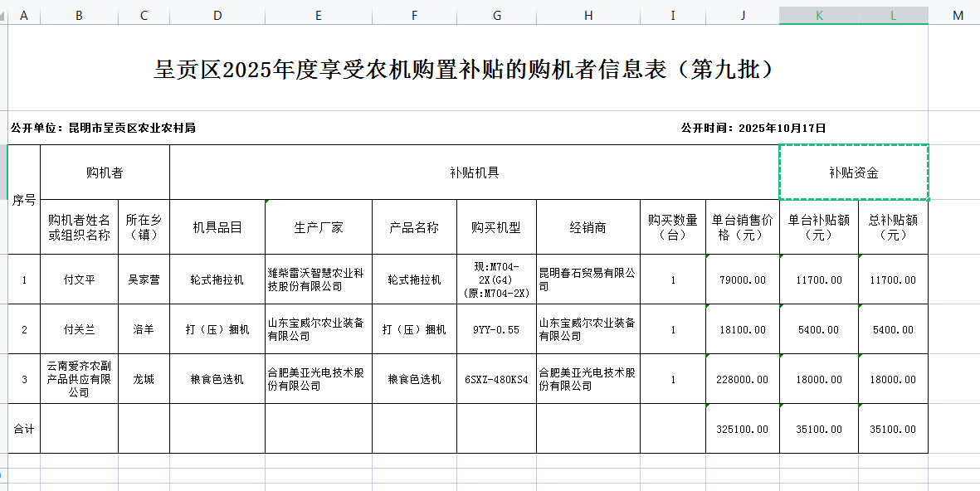The height and width of the screenshot is (491, 980).
Task: Select the model cell 6SXZ-480KS4
Action: (x=496, y=379)
